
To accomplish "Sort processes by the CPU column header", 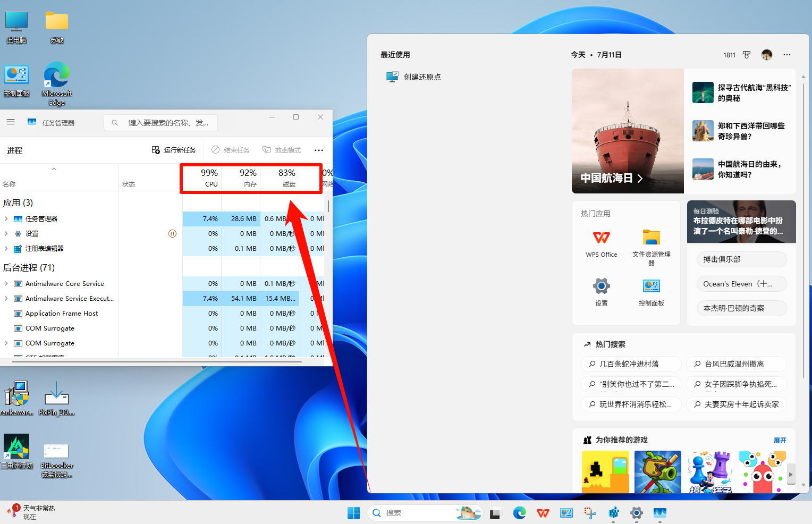I will click(x=202, y=178).
